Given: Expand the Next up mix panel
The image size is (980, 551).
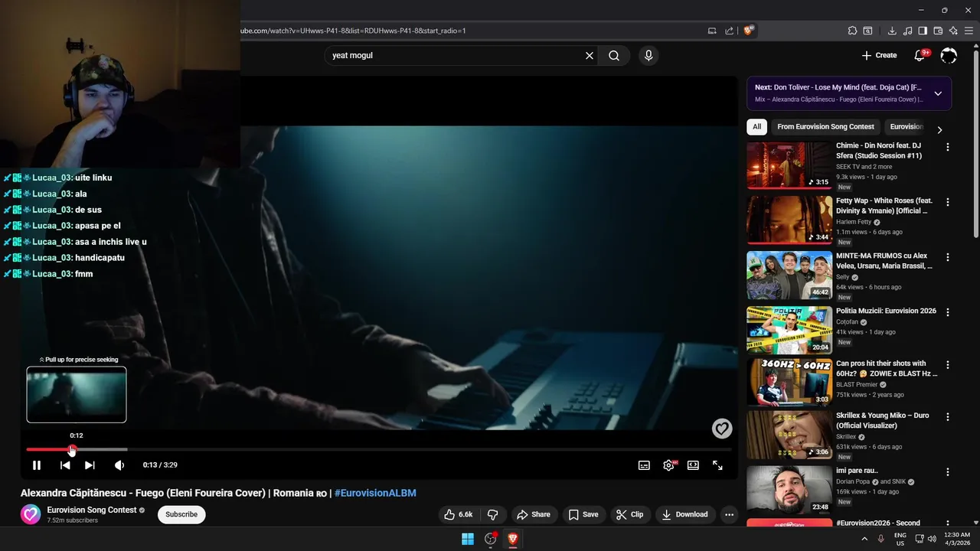Looking at the screenshot, I should point(938,93).
